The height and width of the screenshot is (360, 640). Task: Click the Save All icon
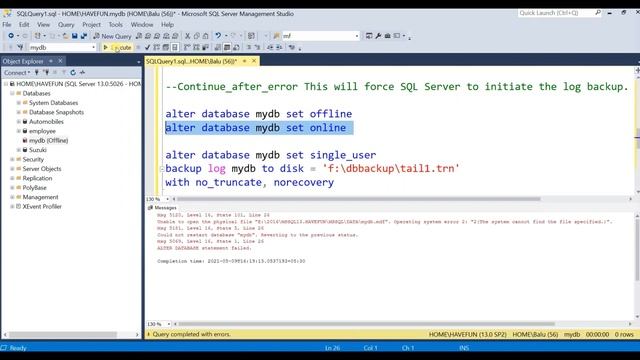pyautogui.click(x=84, y=36)
